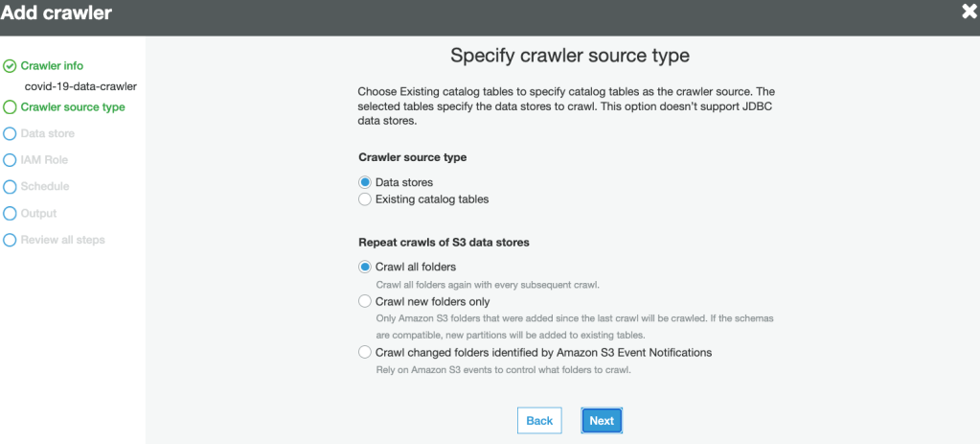Viewport: 980px width, 444px height.
Task: Select Crawl changed folders by S3 Event Notifications
Action: pyautogui.click(x=365, y=353)
